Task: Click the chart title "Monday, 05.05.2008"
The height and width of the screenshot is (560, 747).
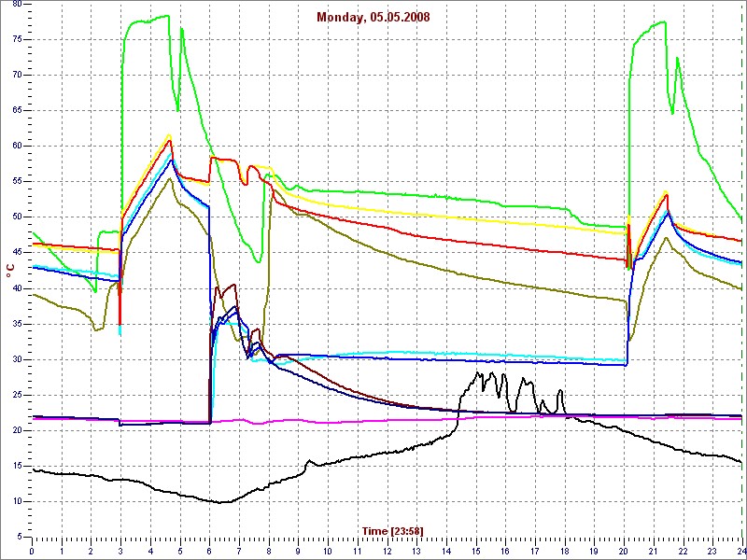Action: coord(373,18)
